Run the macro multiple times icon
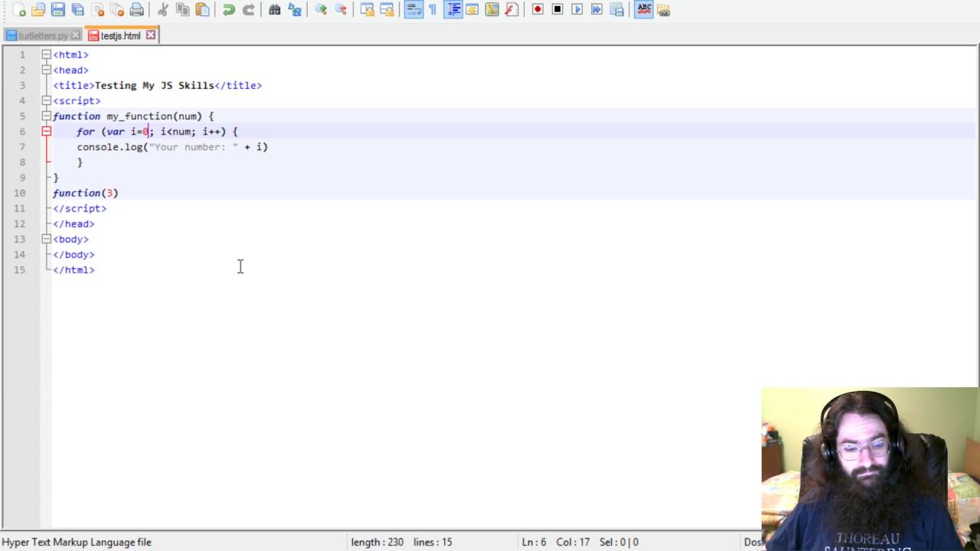The image size is (980, 551). 596,10
